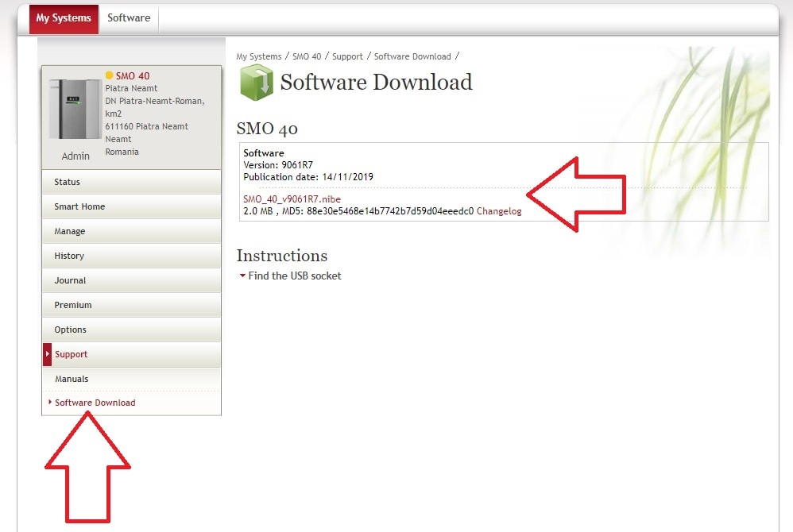The image size is (793, 532).
Task: Click the green Software Download box icon
Action: pyautogui.click(x=256, y=83)
